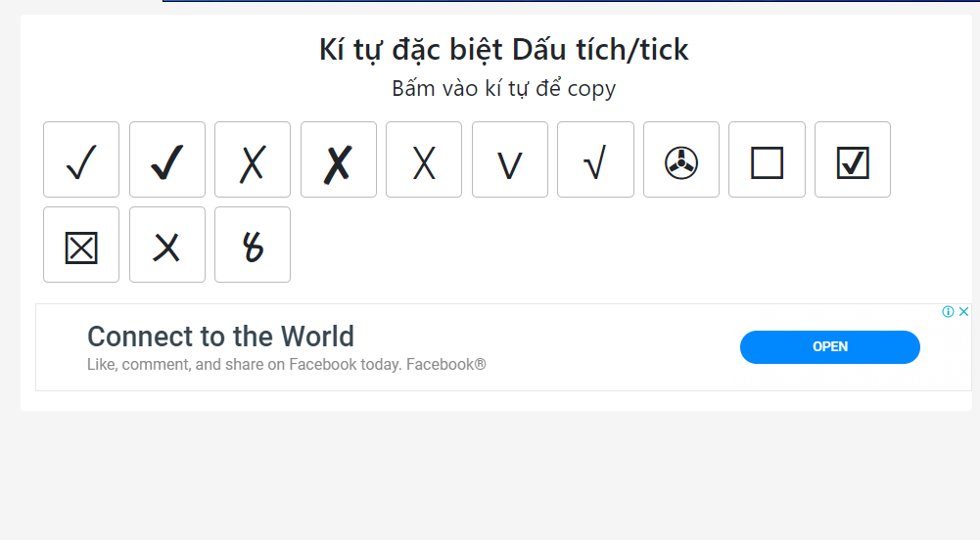Copy the bold heavy ballot X
Screen dimensions: 980x540
pos(339,159)
